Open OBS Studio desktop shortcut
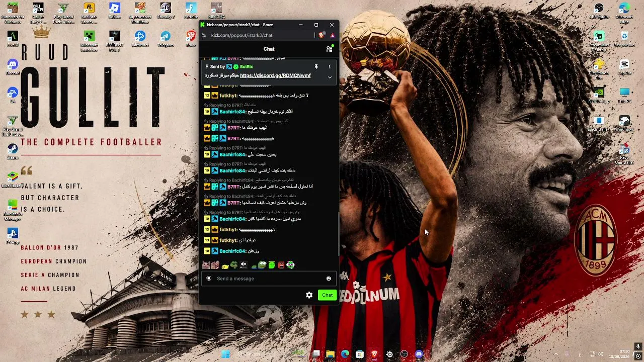 pos(599,11)
